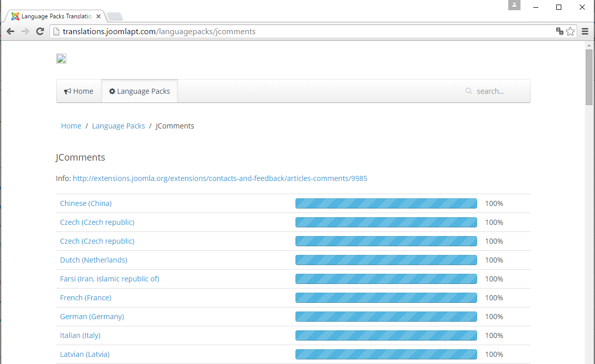Open the Chinese (China) language pack
The height and width of the screenshot is (364, 595).
point(86,203)
